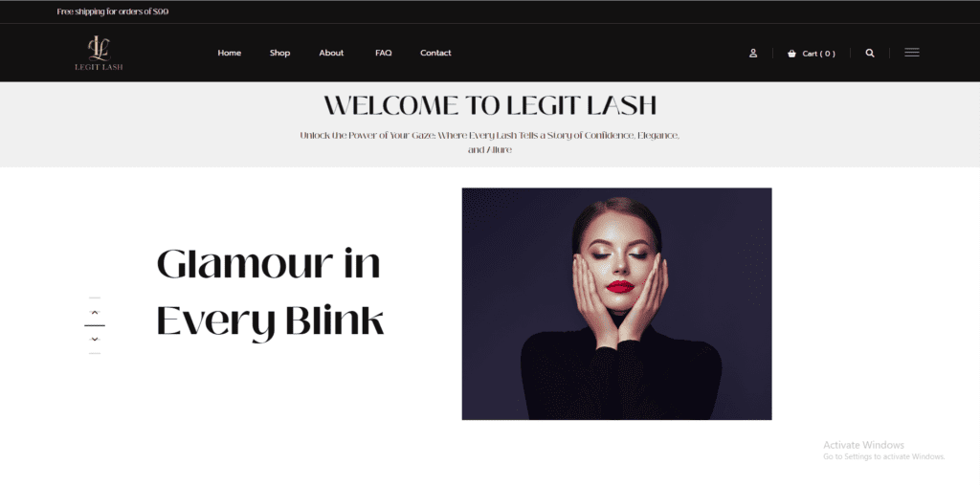Click the cart basket icon

pyautogui.click(x=791, y=54)
